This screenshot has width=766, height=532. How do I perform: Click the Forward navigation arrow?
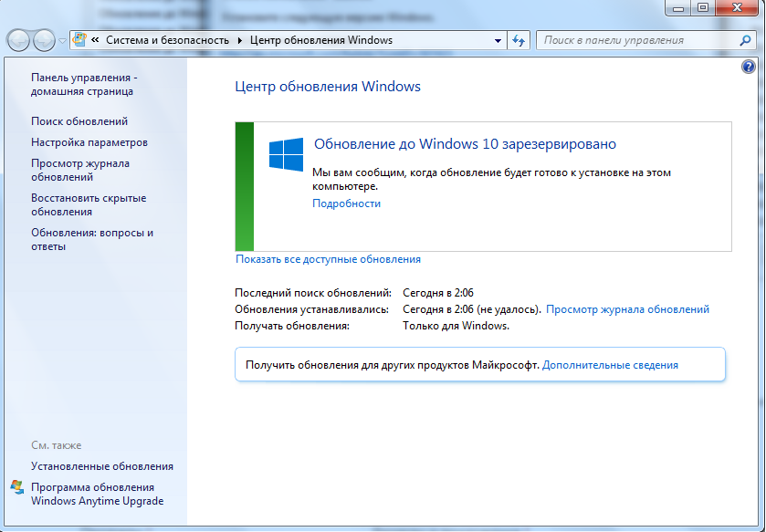coord(44,40)
